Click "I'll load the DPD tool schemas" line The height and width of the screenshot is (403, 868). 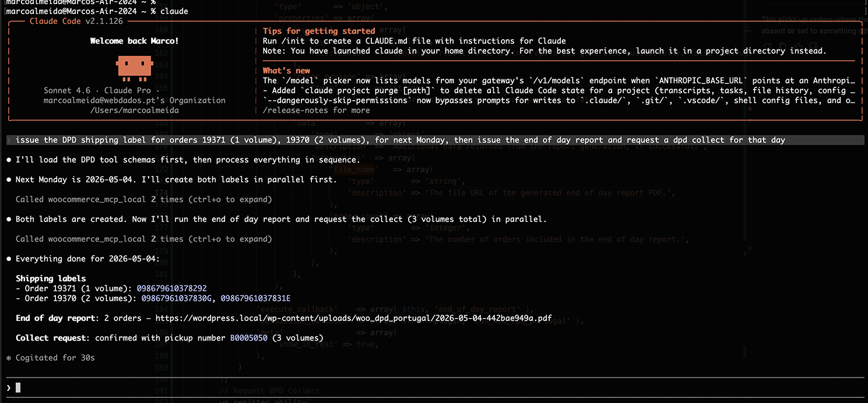pyautogui.click(x=188, y=160)
